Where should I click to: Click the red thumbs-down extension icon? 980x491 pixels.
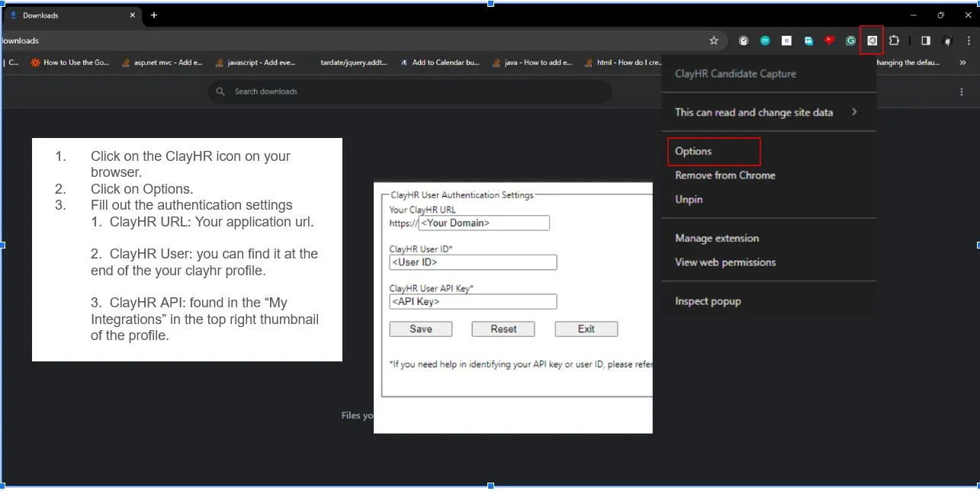coord(829,40)
